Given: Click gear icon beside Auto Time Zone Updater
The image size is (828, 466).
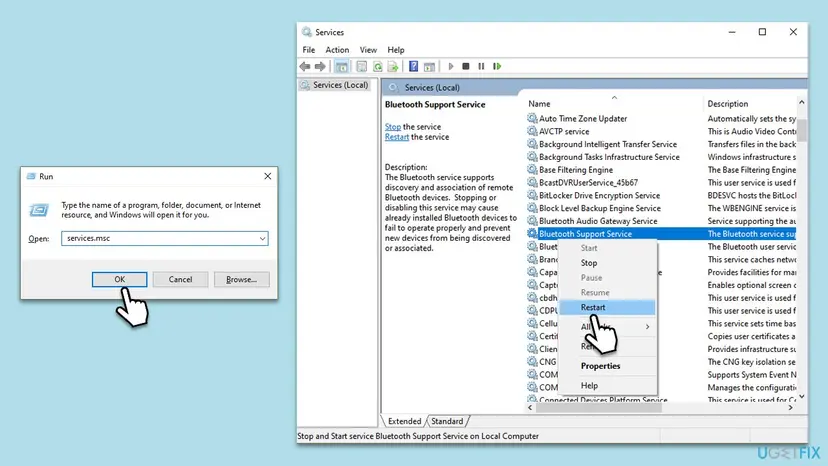Looking at the screenshot, I should pos(532,118).
